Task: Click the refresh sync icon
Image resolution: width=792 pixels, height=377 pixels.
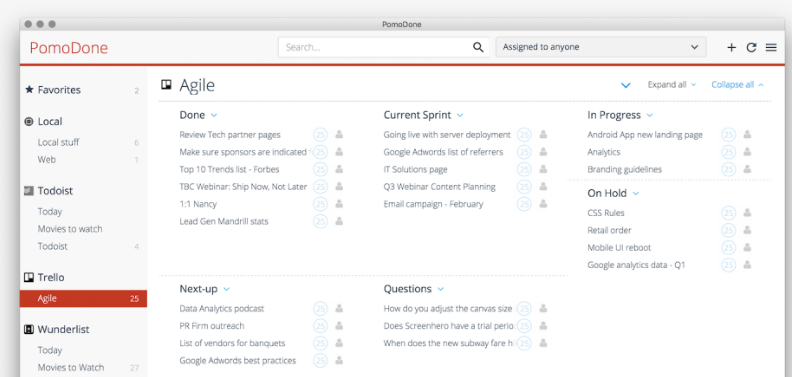Action: point(751,48)
